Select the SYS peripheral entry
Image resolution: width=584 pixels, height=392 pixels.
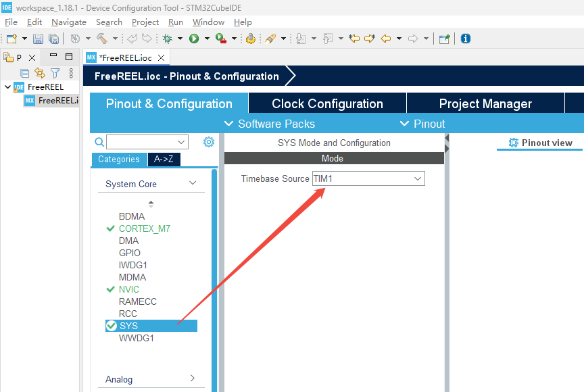(x=151, y=326)
